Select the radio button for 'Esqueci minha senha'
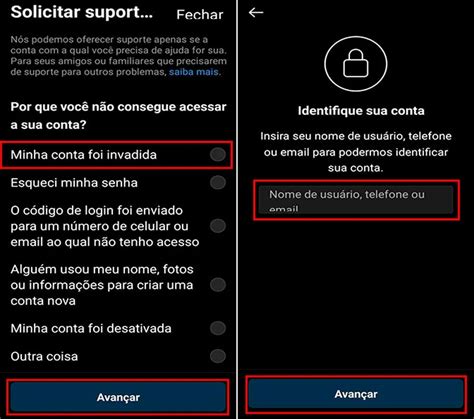Screen dimensions: 474x419 (218, 183)
